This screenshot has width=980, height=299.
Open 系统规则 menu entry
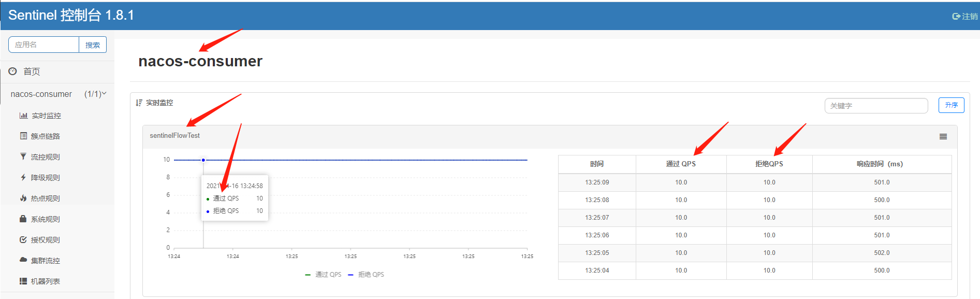(46, 219)
